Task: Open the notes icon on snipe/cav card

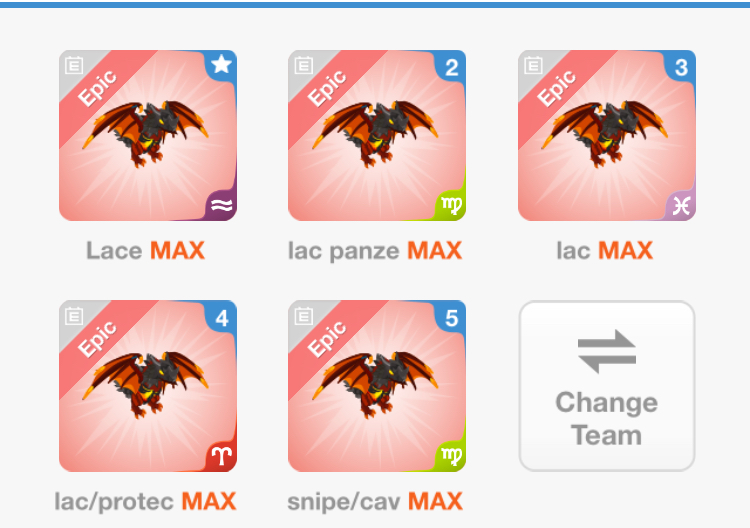Action: 304,316
